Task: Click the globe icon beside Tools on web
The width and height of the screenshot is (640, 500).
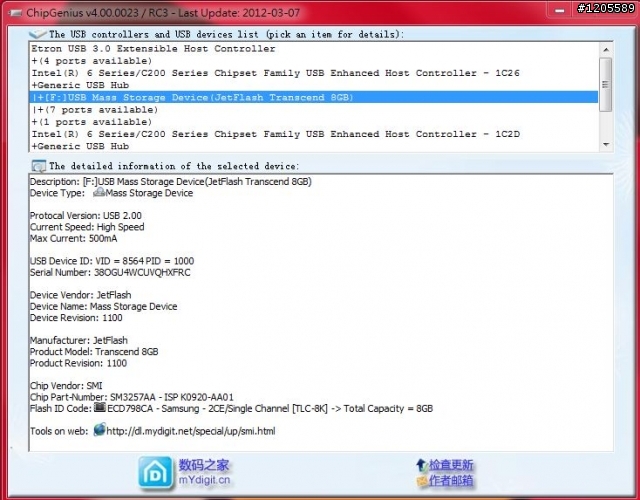Action: point(99,430)
